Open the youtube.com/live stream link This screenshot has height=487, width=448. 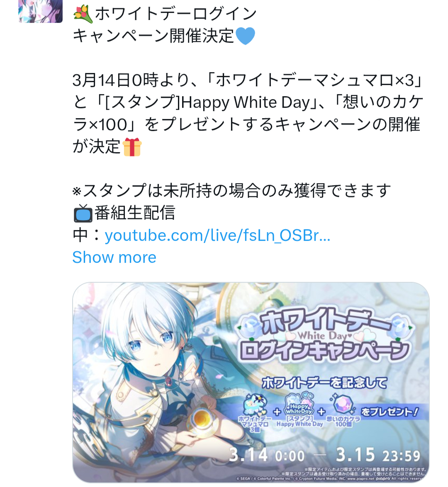point(217,235)
